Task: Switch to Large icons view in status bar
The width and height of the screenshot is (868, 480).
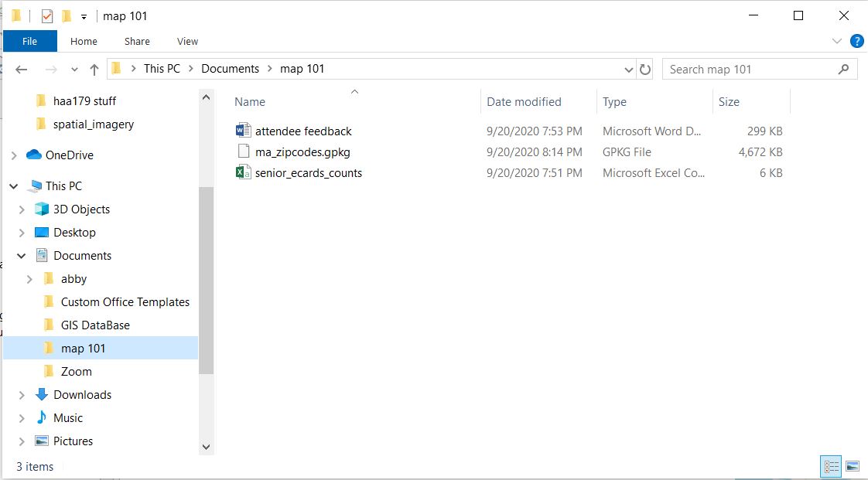Action: [853, 467]
